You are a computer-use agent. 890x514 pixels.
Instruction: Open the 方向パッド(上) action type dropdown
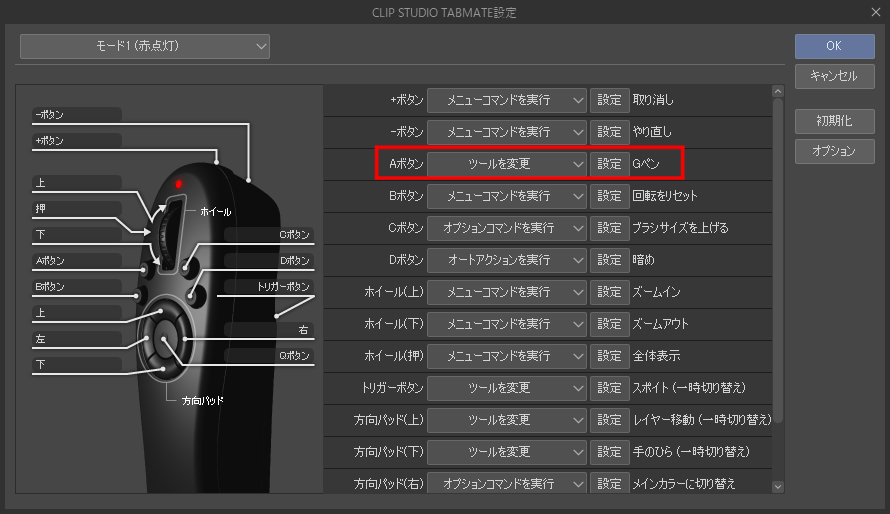507,420
